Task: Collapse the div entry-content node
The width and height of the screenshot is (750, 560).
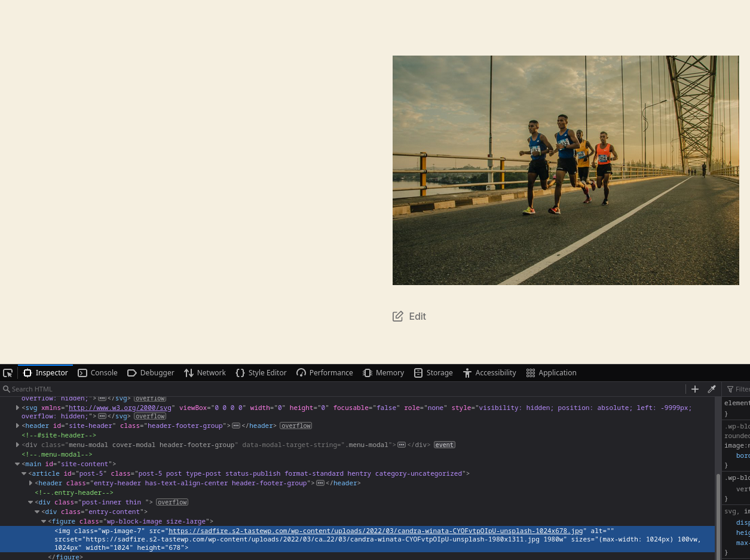Action: pos(37,512)
